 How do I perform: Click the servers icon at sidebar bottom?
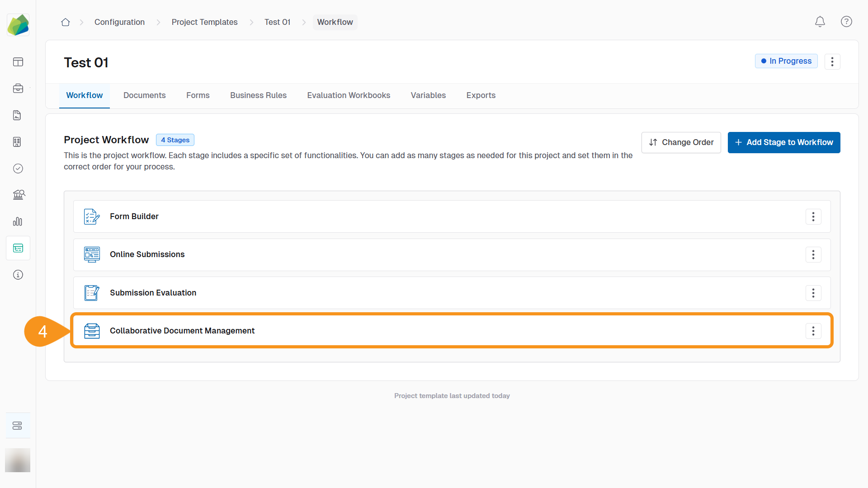[18, 425]
